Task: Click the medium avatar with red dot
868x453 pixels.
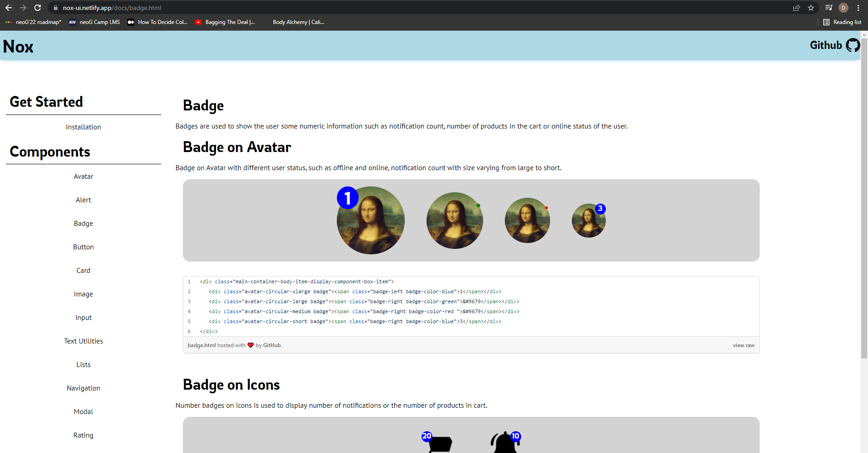Action: [528, 220]
